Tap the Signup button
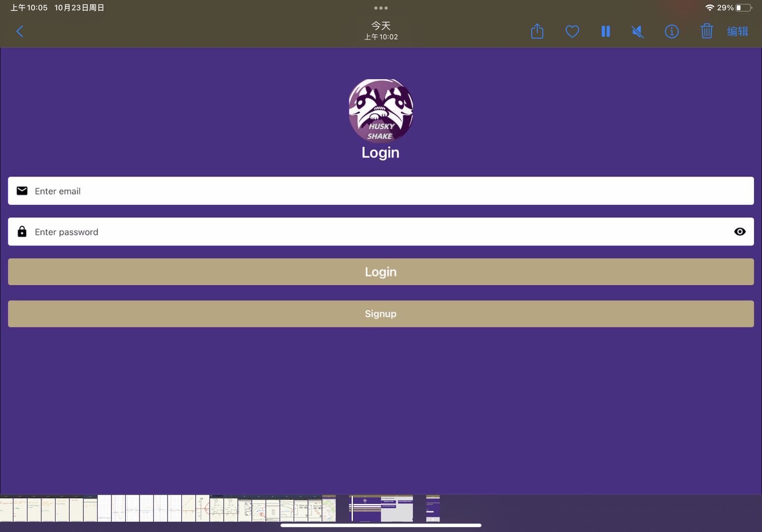762x532 pixels. (x=381, y=314)
